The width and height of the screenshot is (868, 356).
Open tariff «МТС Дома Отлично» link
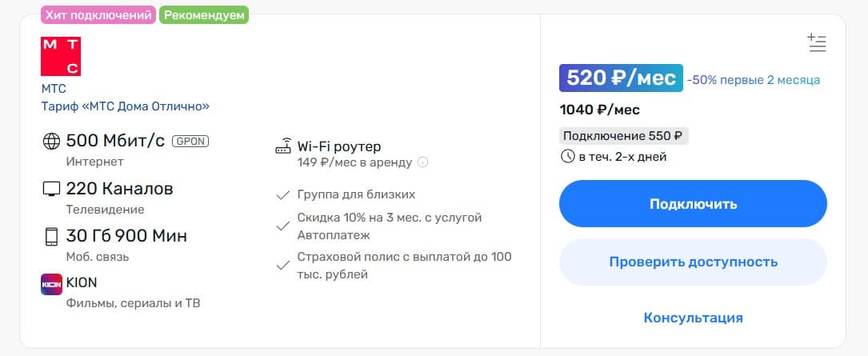click(x=126, y=106)
